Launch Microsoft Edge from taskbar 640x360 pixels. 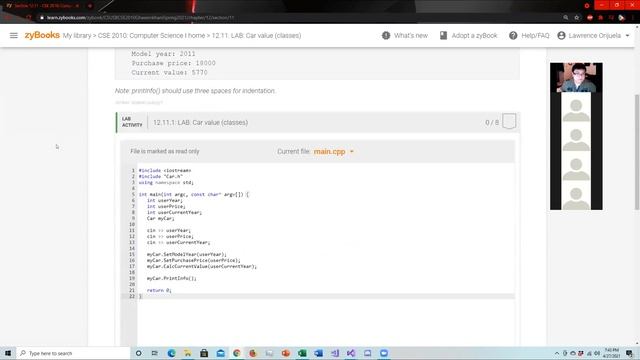coord(171,353)
